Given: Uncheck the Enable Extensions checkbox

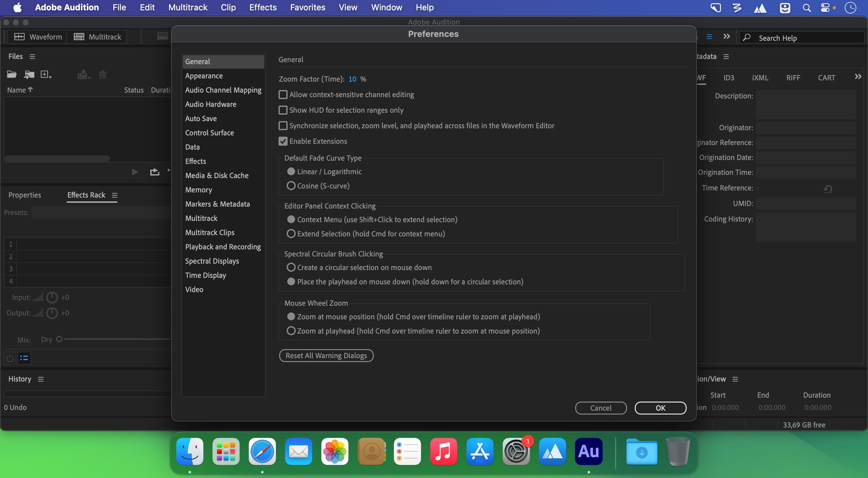Looking at the screenshot, I should (x=283, y=141).
